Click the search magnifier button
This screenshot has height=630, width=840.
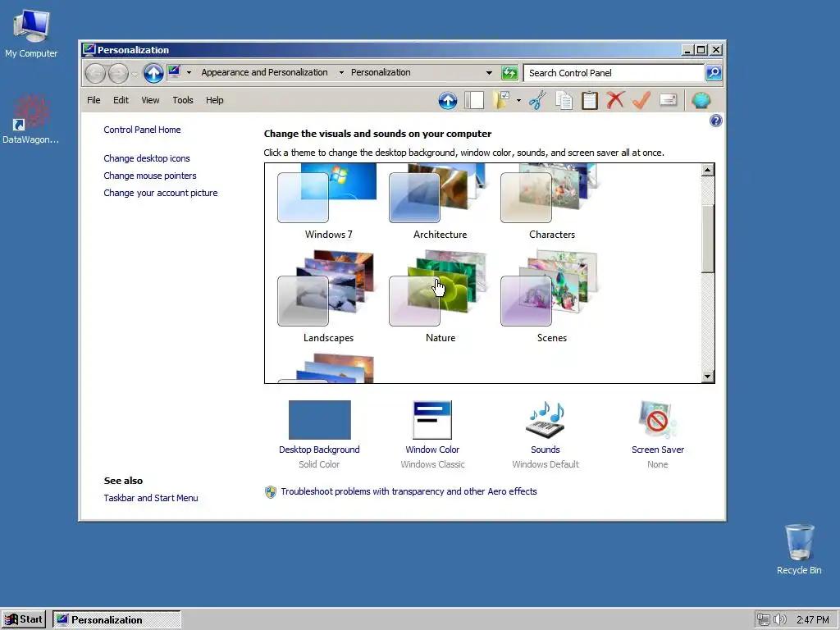pyautogui.click(x=714, y=73)
